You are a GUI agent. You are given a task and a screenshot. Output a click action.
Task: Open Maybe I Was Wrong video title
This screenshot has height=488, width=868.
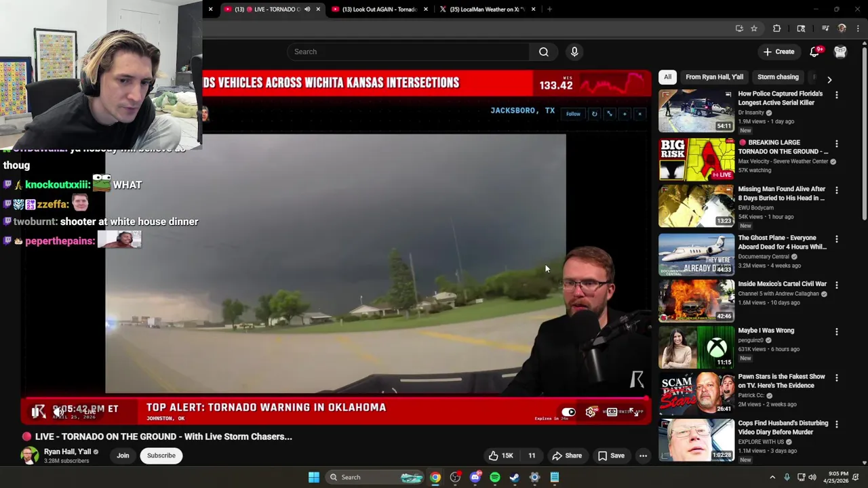tap(766, 331)
